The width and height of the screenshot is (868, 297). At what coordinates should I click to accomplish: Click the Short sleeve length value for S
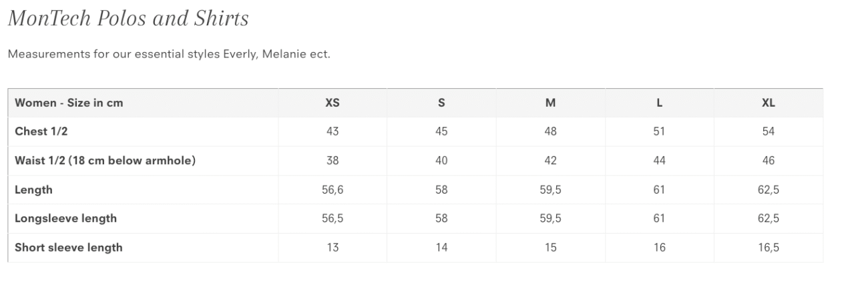point(441,248)
